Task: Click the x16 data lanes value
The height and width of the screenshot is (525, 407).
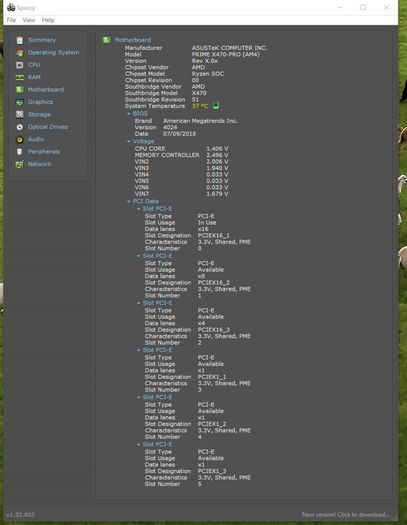Action: click(x=203, y=229)
